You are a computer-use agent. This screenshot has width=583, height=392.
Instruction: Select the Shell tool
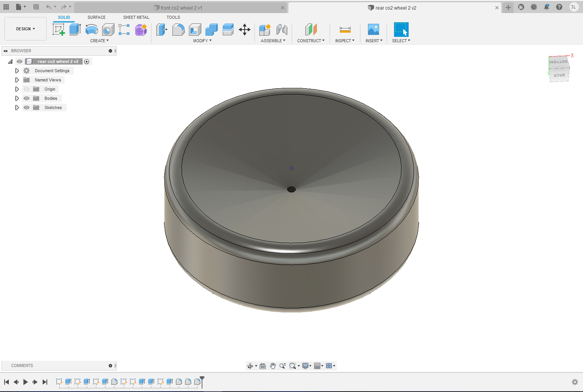(195, 30)
